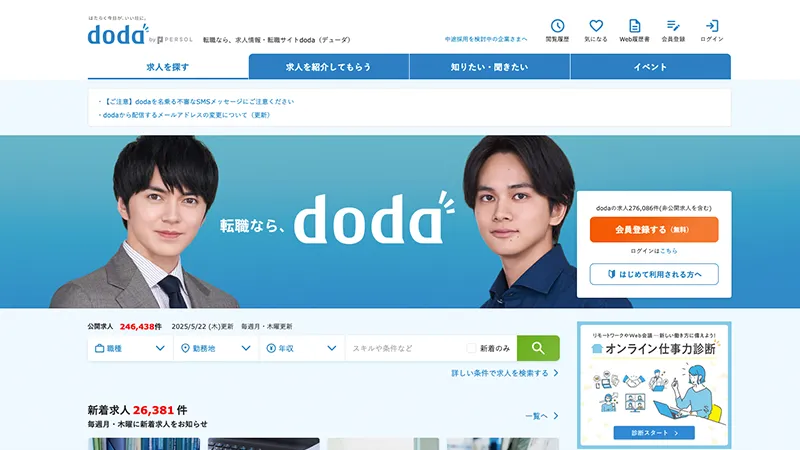The width and height of the screenshot is (800, 450).
Task: Expand the 年収 dropdown
Action: tap(302, 348)
